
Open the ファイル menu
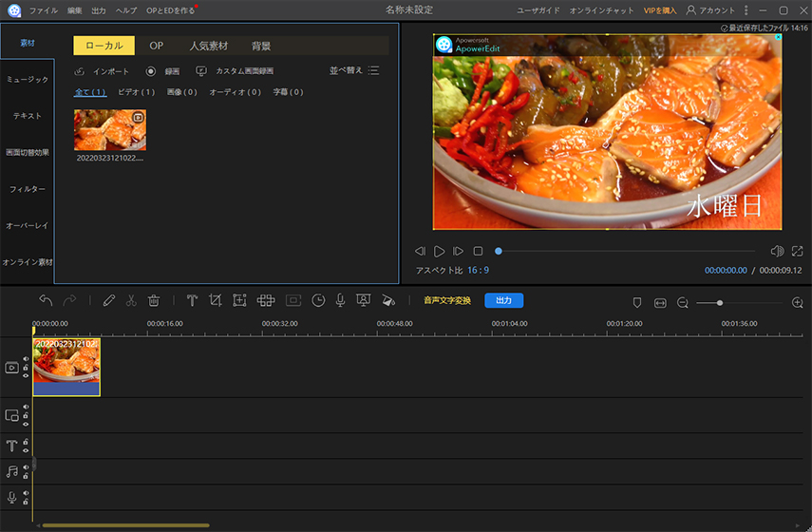[43, 9]
